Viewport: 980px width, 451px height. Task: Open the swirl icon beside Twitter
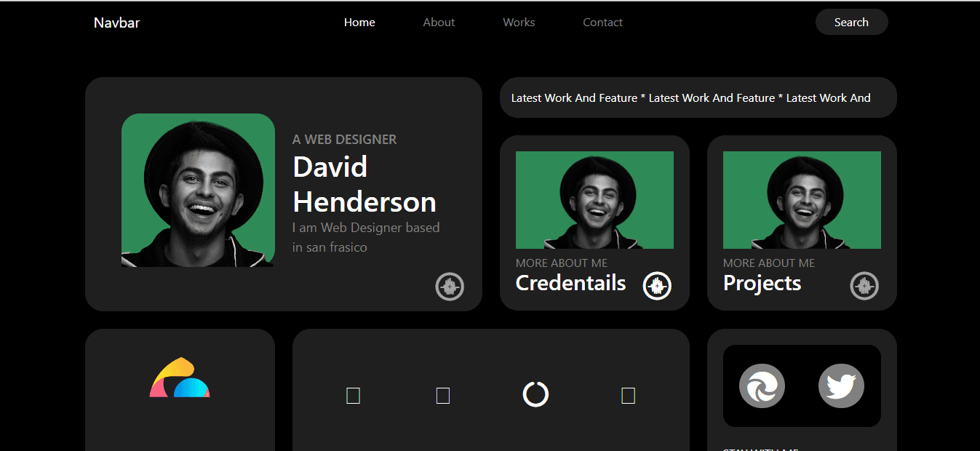[762, 386]
